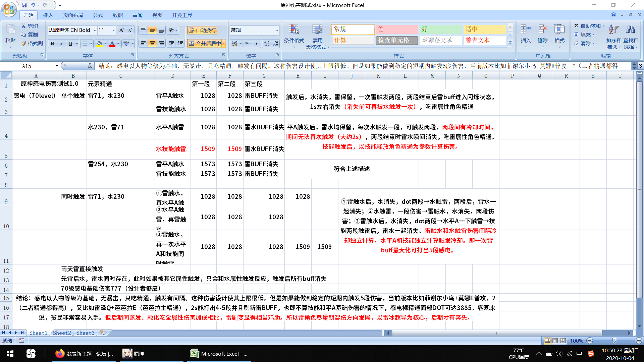Open Conditional Formatting icon menu
Image resolution: width=644 pixels, height=362 pixels.
[294, 30]
